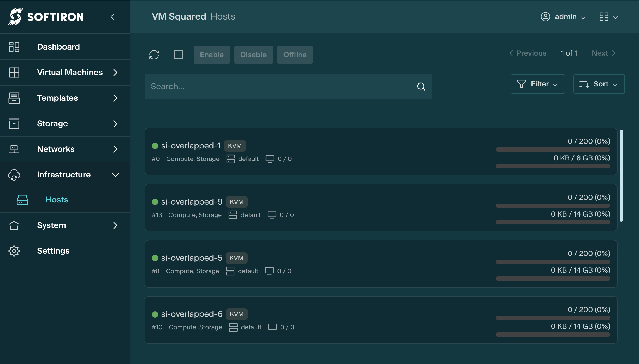This screenshot has height=364, width=639.
Task: Click into the Search hosts field
Action: 279,87
